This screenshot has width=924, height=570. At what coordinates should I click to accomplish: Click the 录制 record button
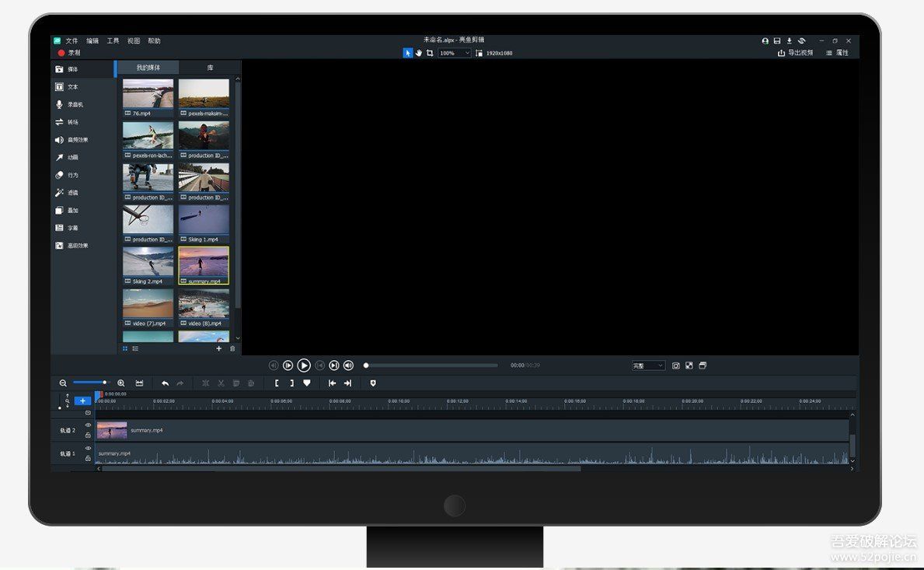69,53
